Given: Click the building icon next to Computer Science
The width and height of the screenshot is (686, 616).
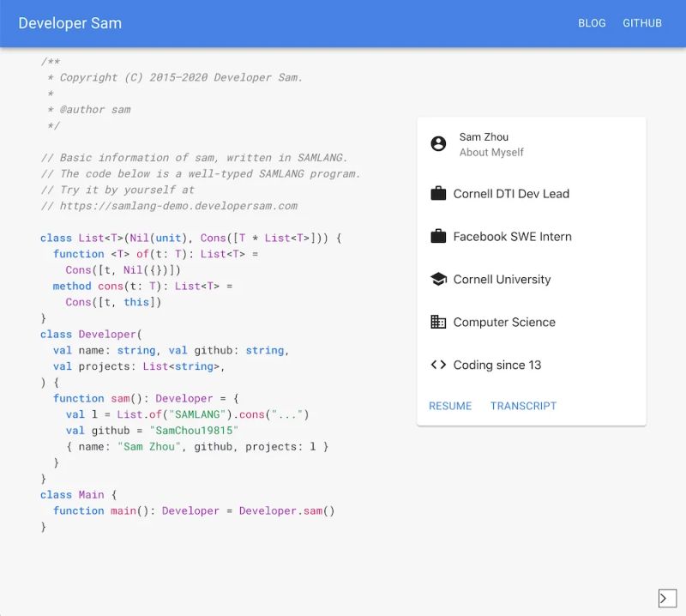Looking at the screenshot, I should point(439,322).
